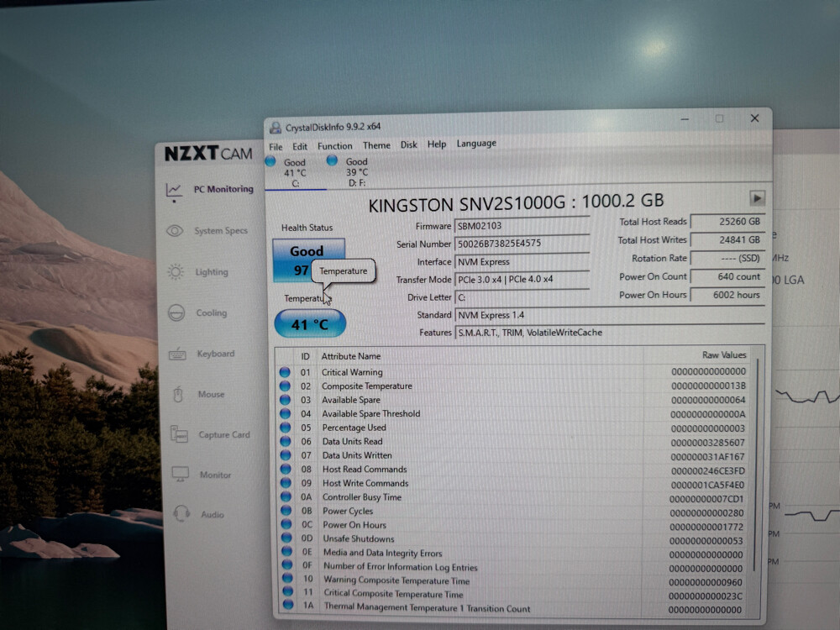Open Cooling in NZXT CAM sidebar
This screenshot has height=630, width=840.
point(198,312)
